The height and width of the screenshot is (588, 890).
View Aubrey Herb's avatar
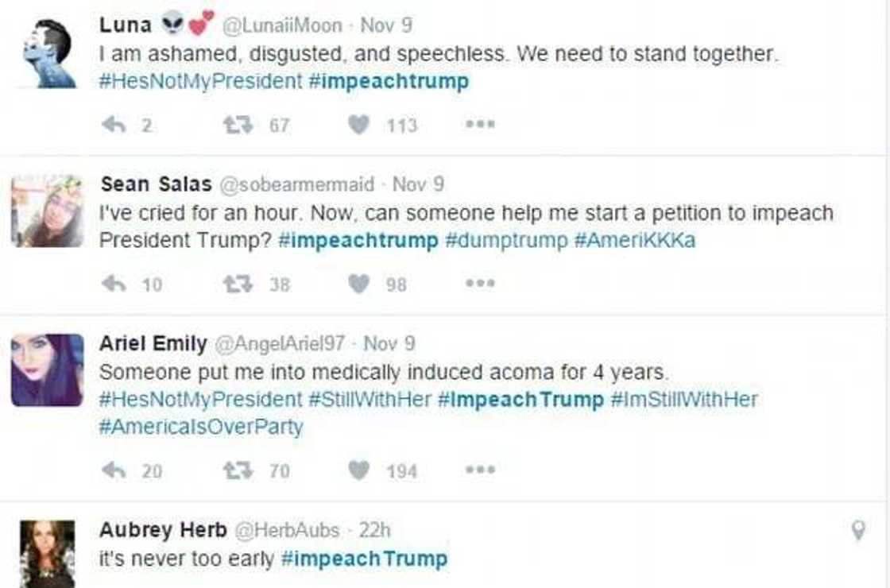[47, 553]
